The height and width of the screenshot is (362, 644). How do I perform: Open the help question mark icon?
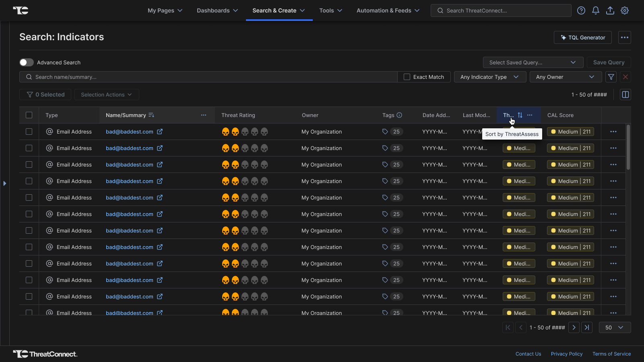pos(581,10)
